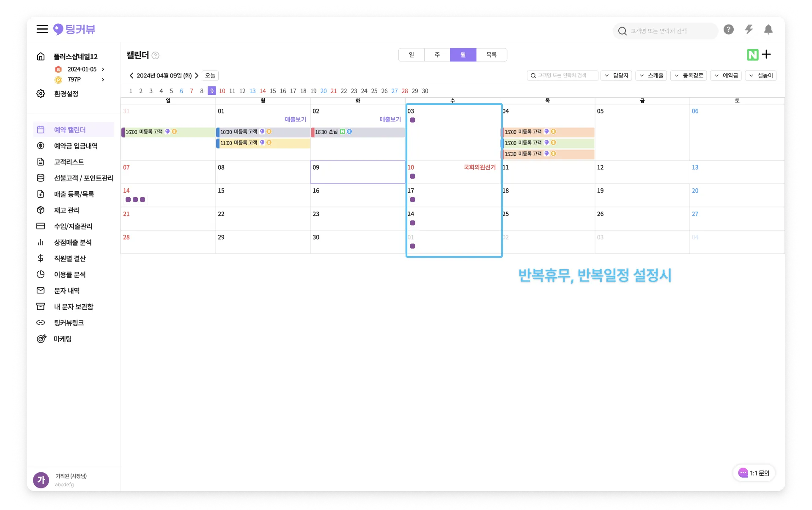Open 환경설정 gear settings
The image size is (812, 510).
66,94
